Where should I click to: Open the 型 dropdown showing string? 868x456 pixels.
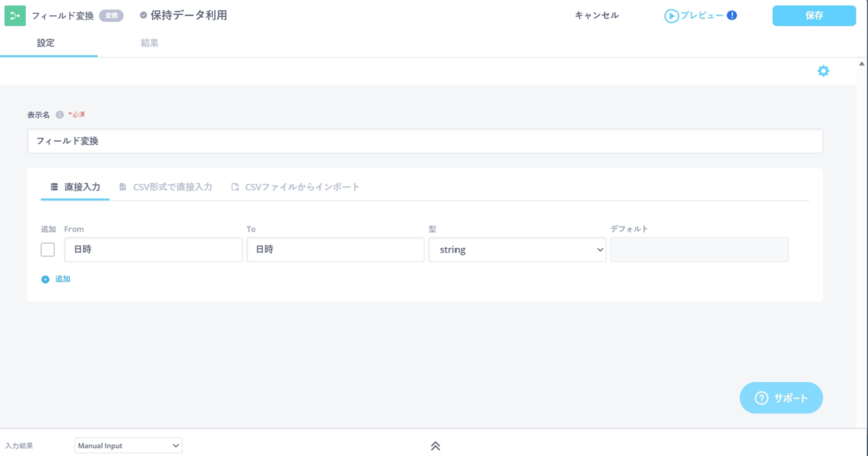517,250
